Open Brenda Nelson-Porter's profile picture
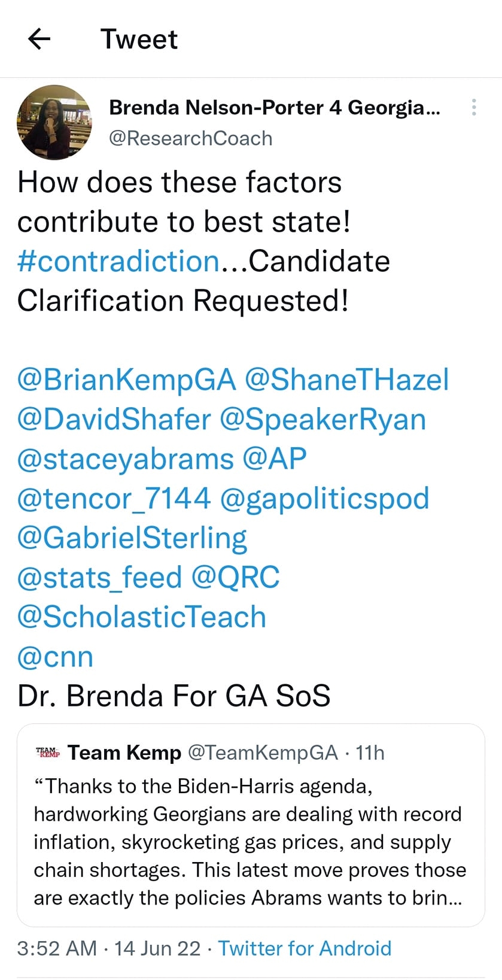Viewport: 502px width, 980px height. click(54, 122)
